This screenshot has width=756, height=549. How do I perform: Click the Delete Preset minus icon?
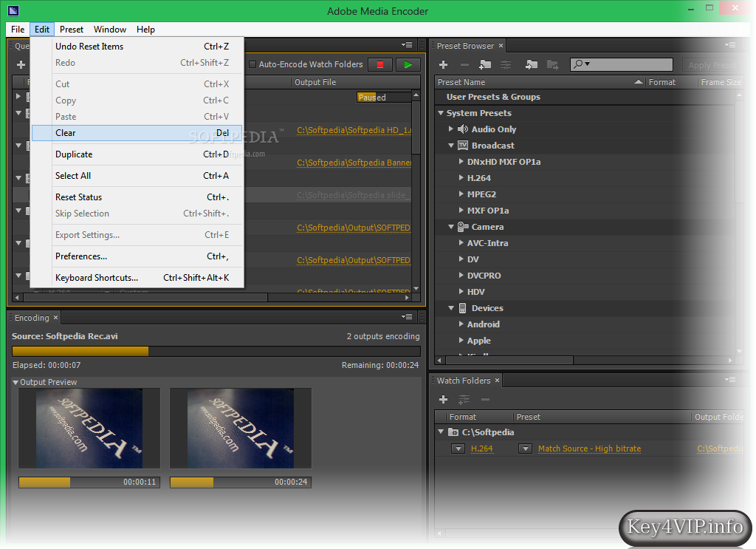464,64
